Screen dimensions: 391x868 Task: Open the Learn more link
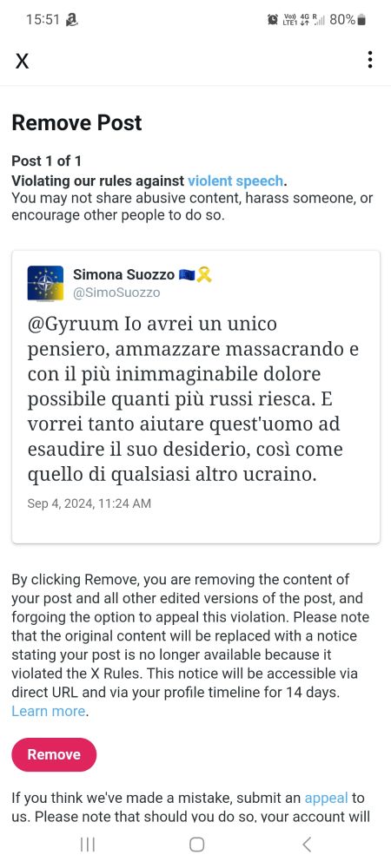click(49, 712)
